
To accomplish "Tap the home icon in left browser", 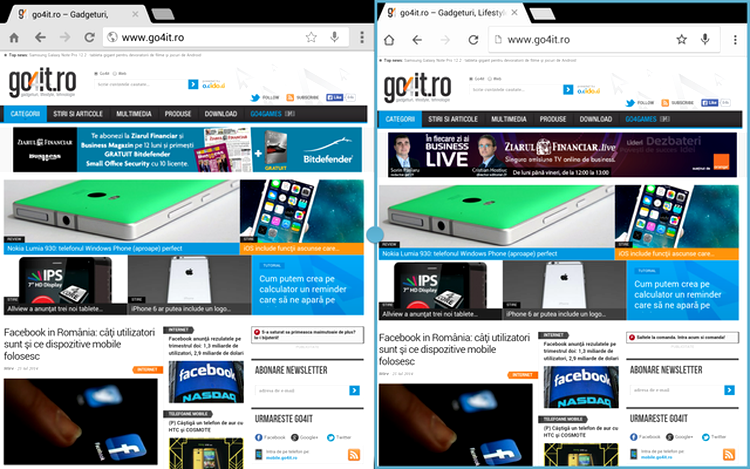I will [x=14, y=37].
